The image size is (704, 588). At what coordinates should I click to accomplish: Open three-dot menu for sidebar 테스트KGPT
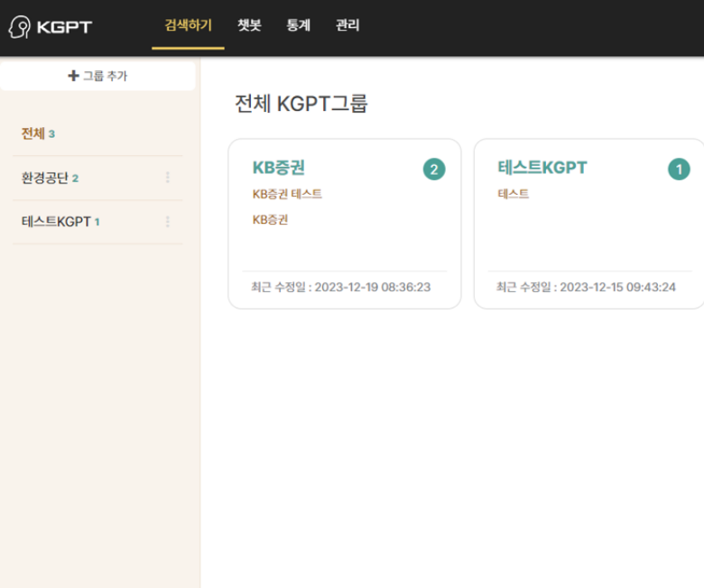coord(167,222)
